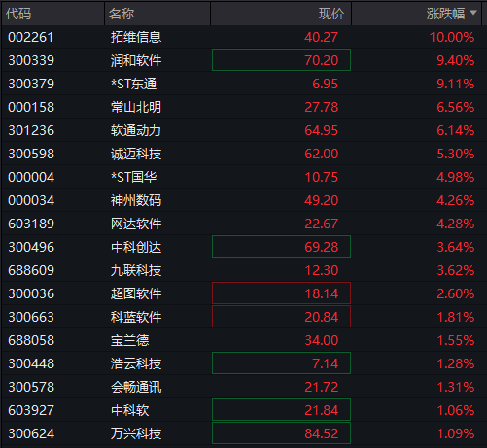Select stock code 000034
487x448 pixels.
click(x=31, y=200)
